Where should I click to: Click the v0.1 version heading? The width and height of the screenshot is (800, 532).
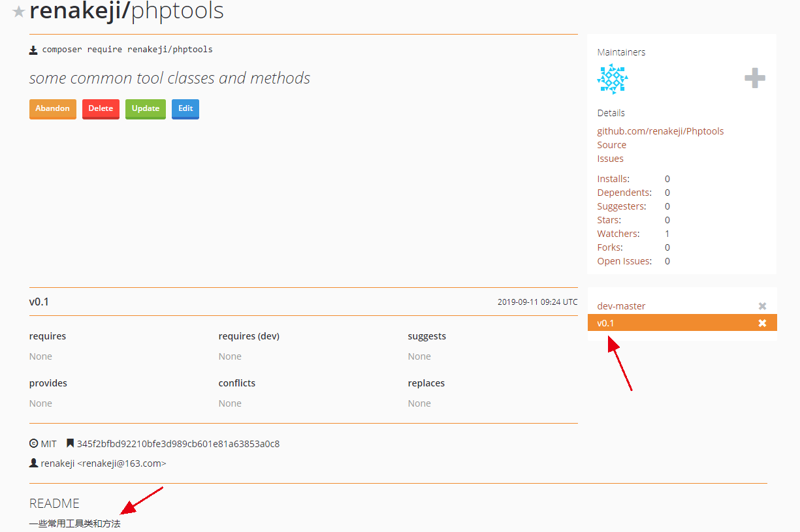pos(39,302)
